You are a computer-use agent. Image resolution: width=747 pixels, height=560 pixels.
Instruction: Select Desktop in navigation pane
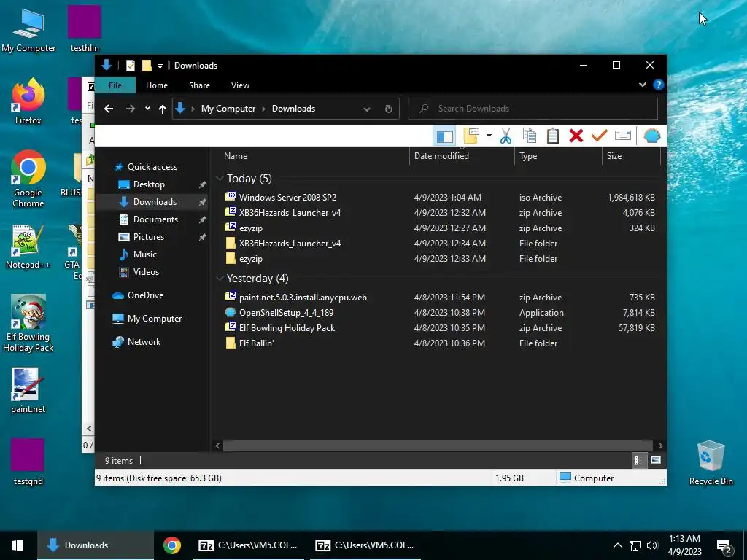click(x=149, y=184)
